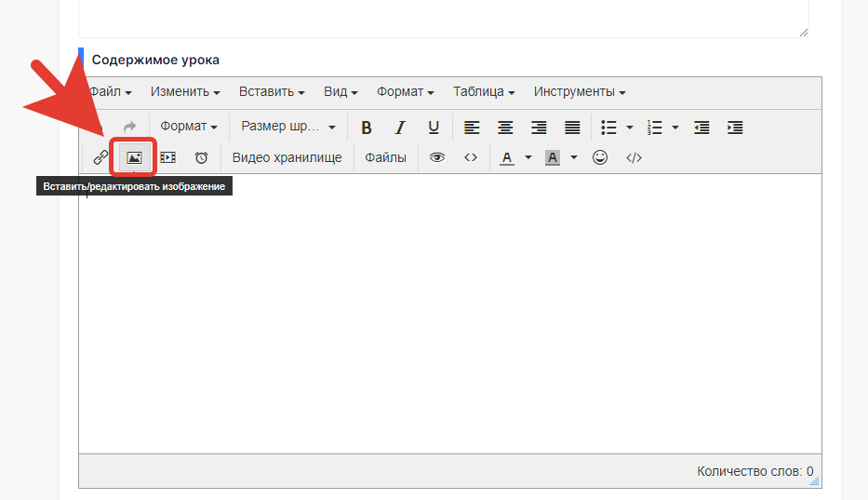The image size is (868, 500).
Task: Toggle underline formatting
Action: point(434,128)
